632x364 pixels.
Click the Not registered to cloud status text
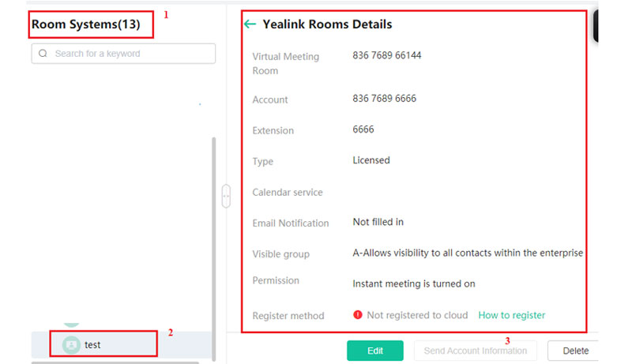pos(417,315)
